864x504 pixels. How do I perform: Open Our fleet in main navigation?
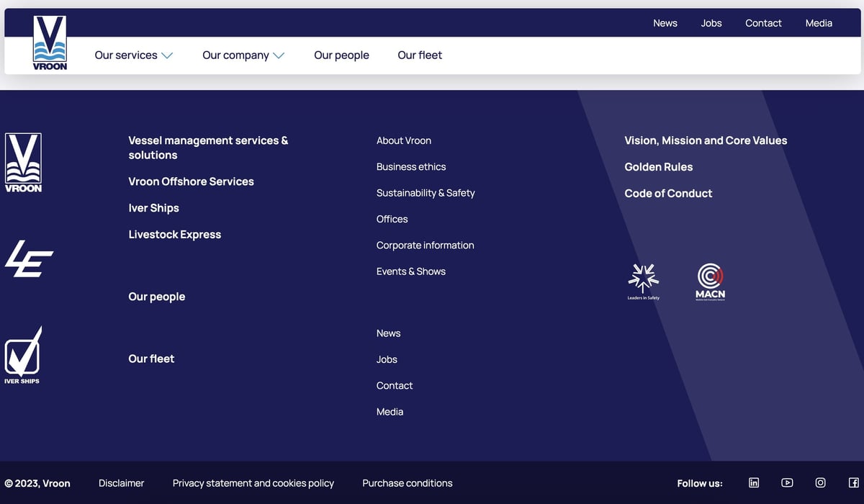pos(420,55)
